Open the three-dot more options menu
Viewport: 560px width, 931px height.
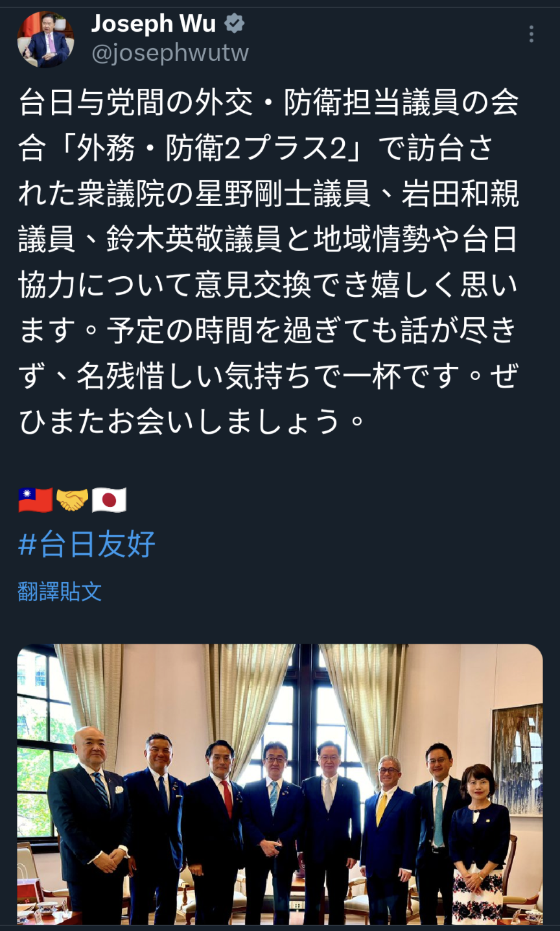tap(531, 34)
